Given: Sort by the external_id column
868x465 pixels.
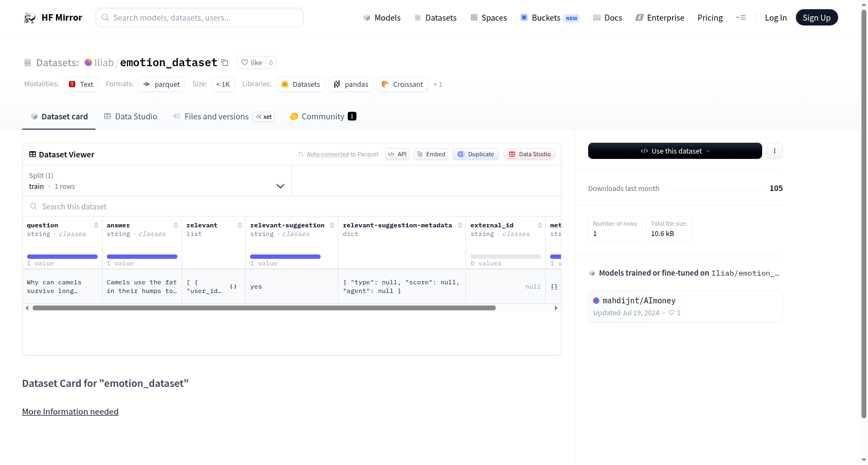Looking at the screenshot, I should pos(540,225).
